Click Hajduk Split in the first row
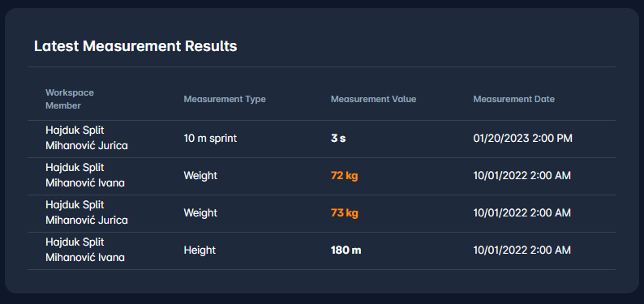The height and width of the screenshot is (304, 644). tap(75, 131)
